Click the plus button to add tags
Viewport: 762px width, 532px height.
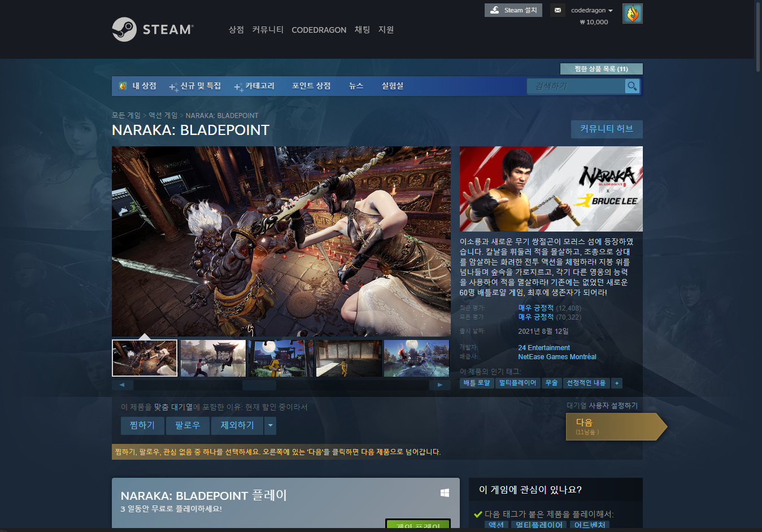tap(617, 383)
